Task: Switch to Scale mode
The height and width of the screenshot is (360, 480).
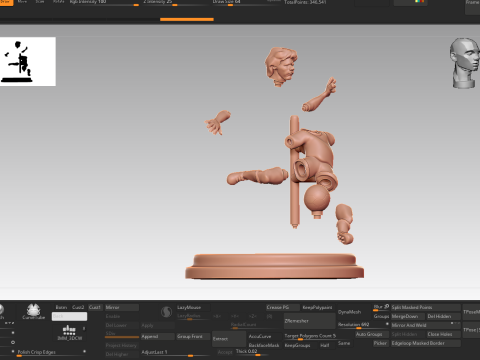Action: [40, 2]
